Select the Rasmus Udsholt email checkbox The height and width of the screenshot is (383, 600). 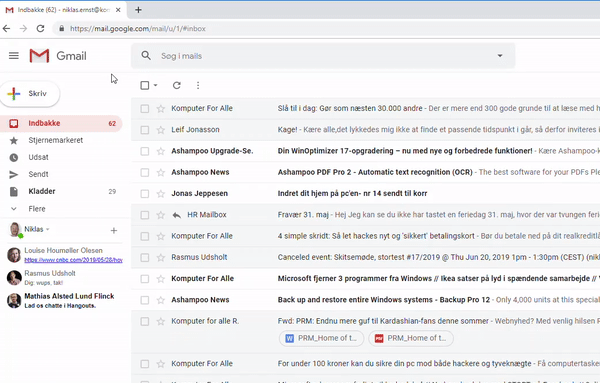pyautogui.click(x=145, y=258)
